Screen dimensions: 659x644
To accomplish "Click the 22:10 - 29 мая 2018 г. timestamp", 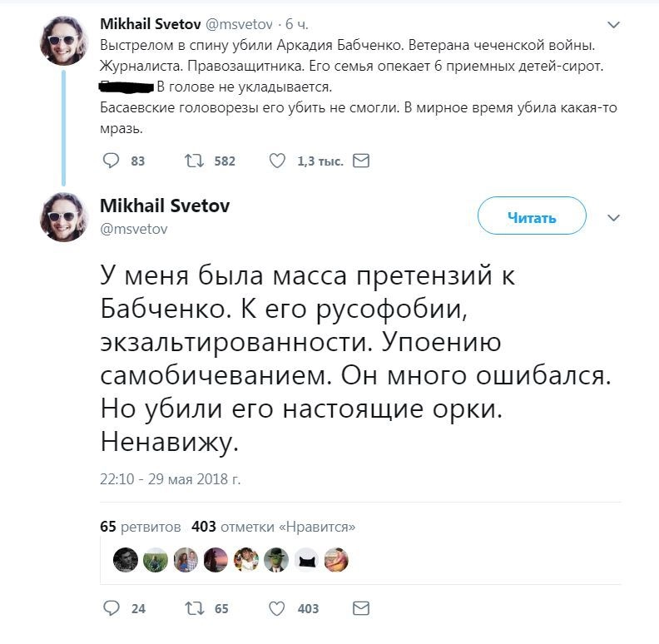I will [170, 478].
